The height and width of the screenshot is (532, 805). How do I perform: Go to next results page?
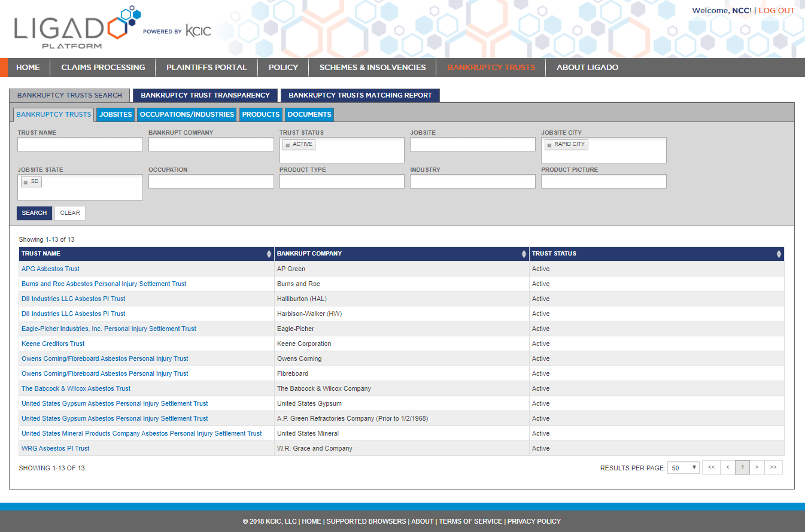pyautogui.click(x=757, y=467)
